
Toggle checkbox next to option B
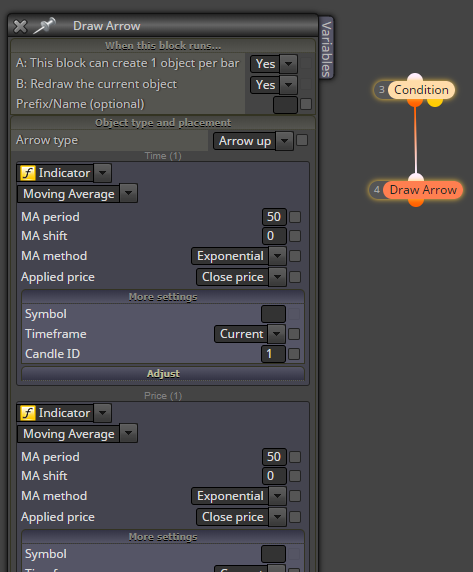306,84
